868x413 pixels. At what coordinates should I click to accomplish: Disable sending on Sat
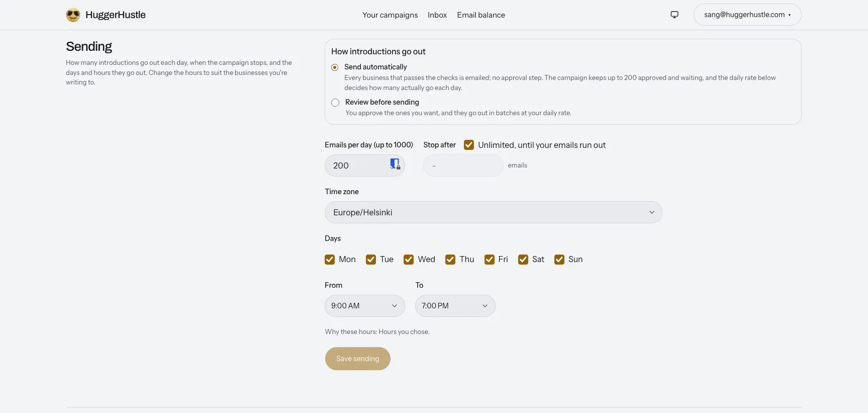(x=523, y=260)
